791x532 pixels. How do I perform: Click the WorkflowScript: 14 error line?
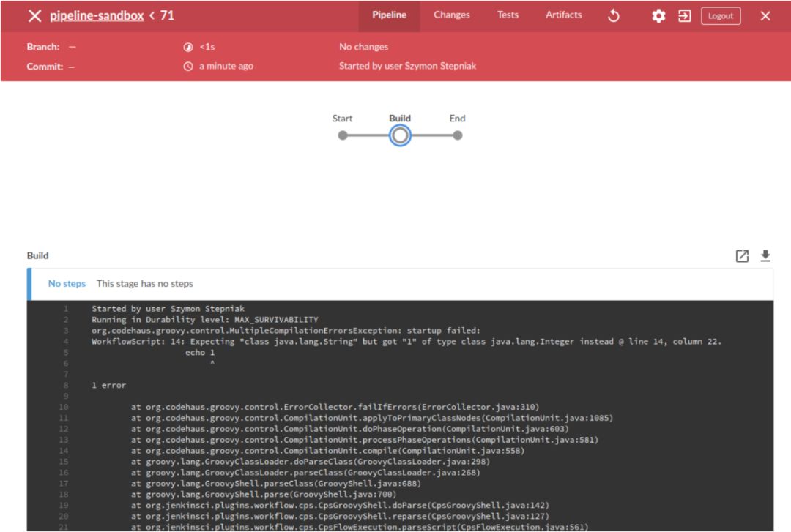[406, 342]
